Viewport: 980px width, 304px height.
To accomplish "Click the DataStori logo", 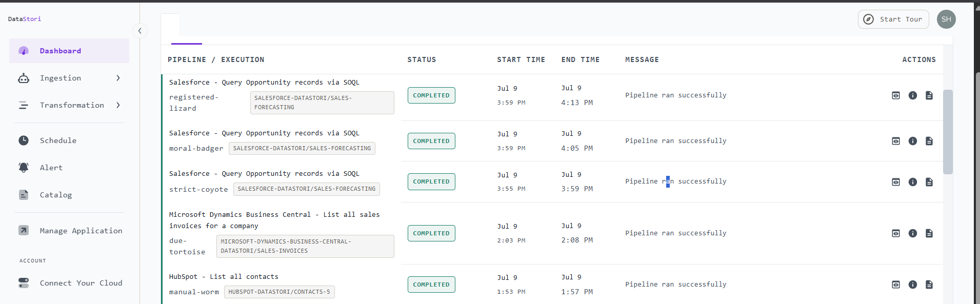I will click(x=25, y=19).
